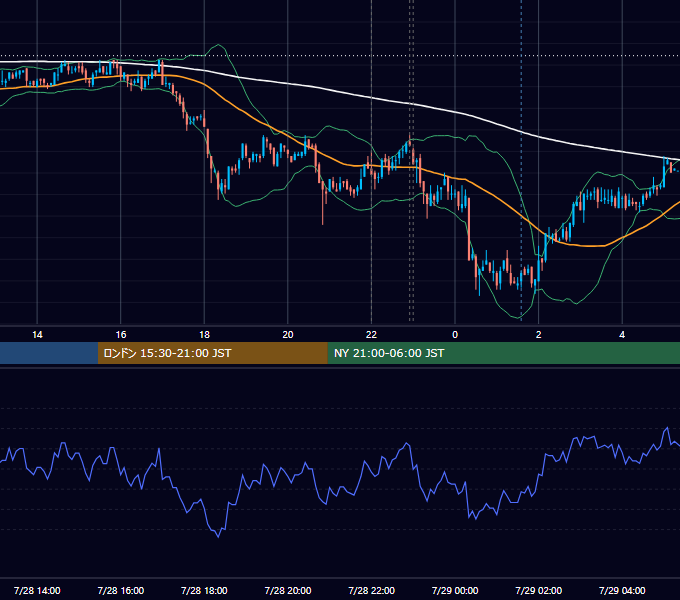The height and width of the screenshot is (600, 680).
Task: Click the London session bar 15:30-21:00 JST
Action: click(x=212, y=353)
